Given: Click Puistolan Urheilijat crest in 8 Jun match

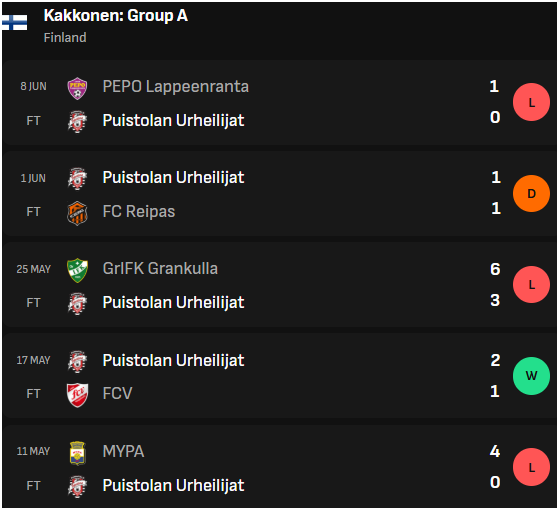Looking at the screenshot, I should pos(77,122).
